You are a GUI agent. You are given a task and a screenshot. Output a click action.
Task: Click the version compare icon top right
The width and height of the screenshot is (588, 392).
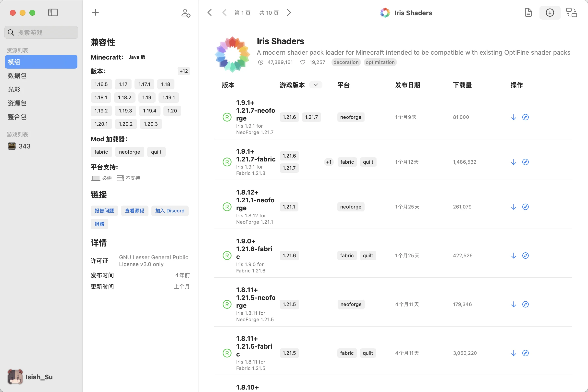571,12
